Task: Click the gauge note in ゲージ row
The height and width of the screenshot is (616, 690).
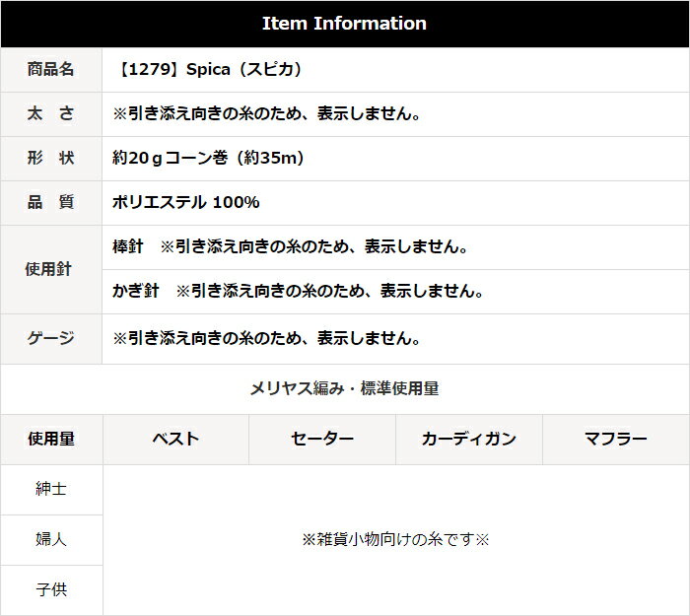Action: [x=267, y=339]
